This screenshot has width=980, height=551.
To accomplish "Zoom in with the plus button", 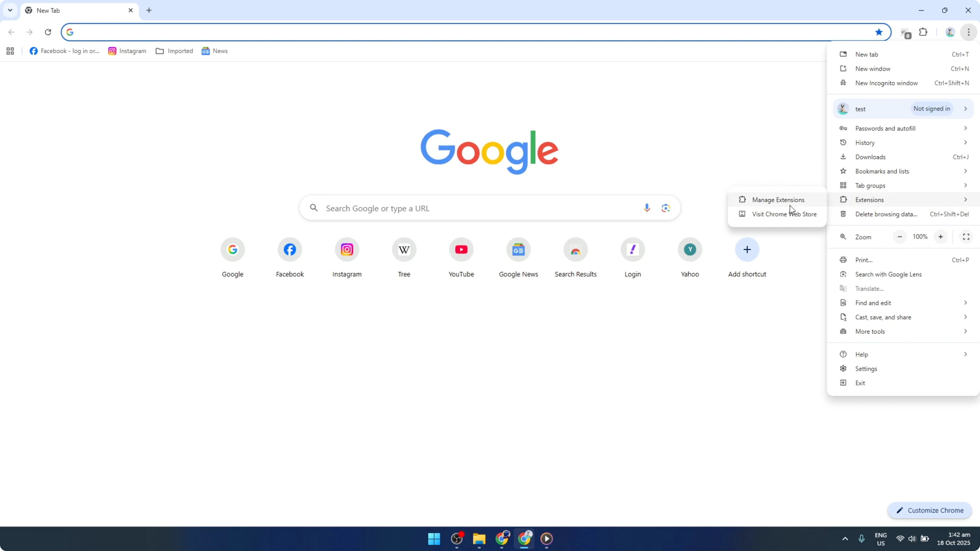I will (940, 237).
